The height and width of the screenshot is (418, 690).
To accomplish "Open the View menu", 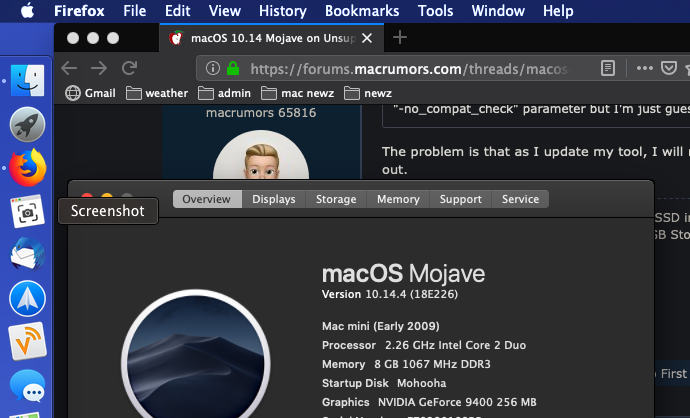I will (224, 11).
